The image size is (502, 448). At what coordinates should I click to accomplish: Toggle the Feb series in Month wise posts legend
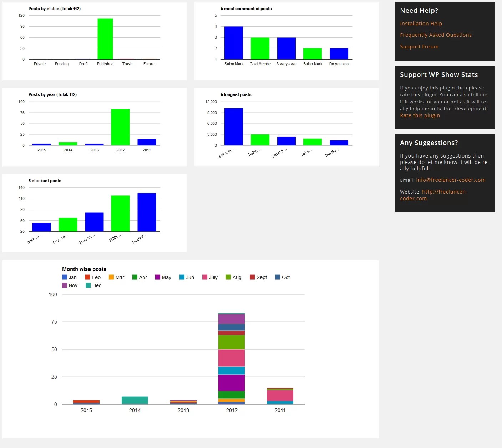click(93, 277)
